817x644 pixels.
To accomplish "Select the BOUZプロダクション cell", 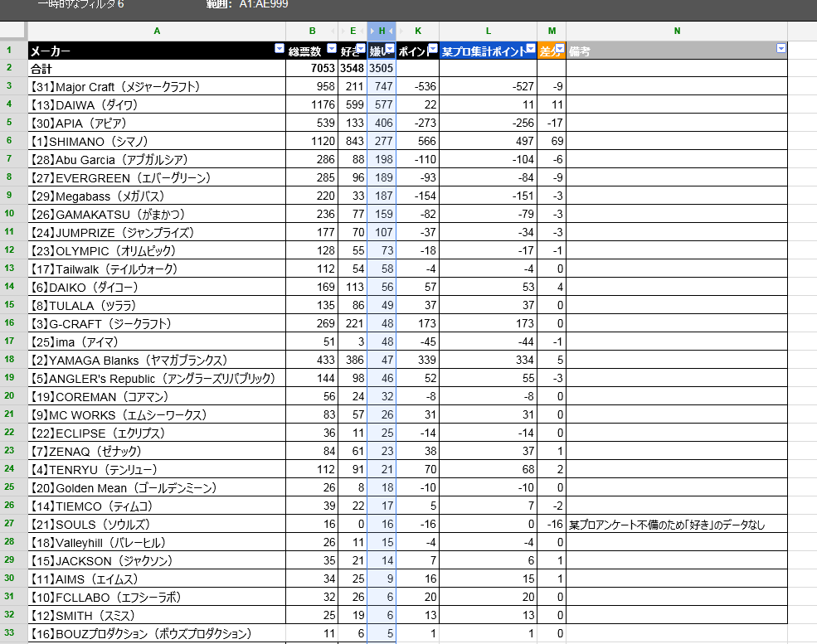I will tap(157, 633).
